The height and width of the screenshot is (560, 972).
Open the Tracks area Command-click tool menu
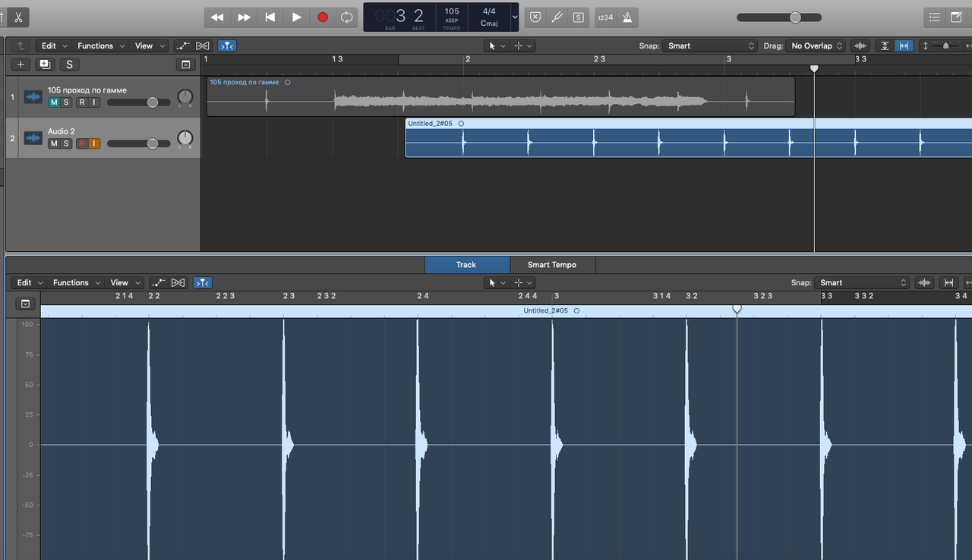point(524,46)
